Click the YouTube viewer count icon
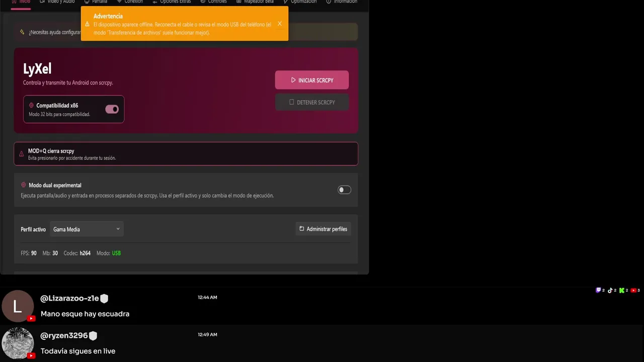Viewport: 644px width, 362px height. [633, 290]
